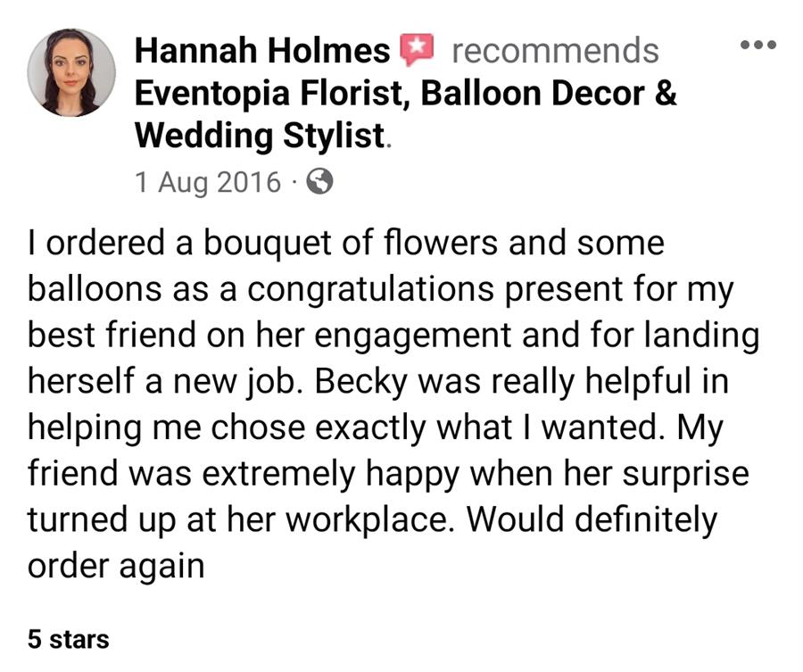Click the pink star recommendation badge

pyautogui.click(x=417, y=49)
